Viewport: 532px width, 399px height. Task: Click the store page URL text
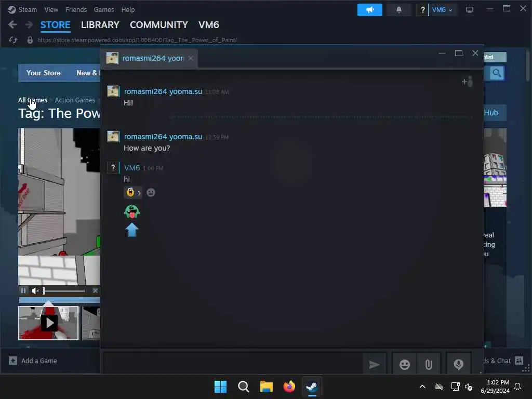coord(137,40)
